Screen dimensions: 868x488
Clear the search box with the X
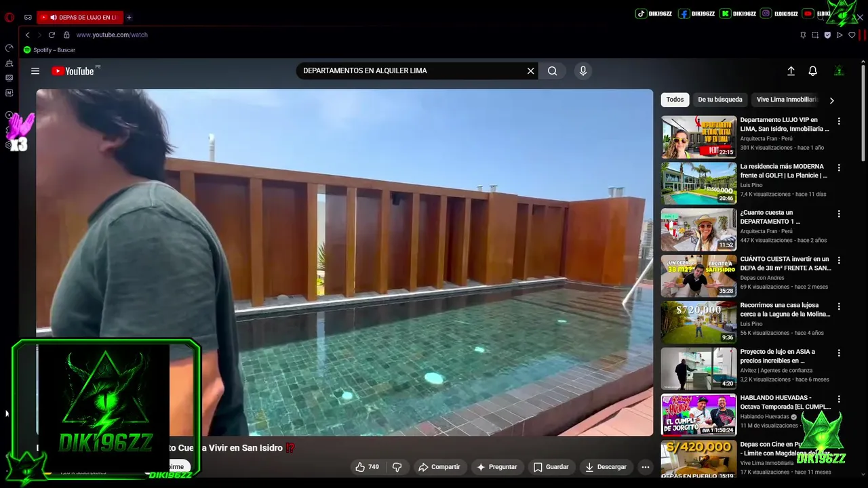pyautogui.click(x=530, y=70)
